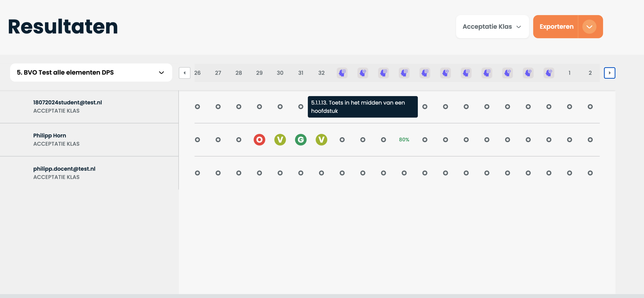Select column header 30
644x298 pixels.
pos(280,73)
